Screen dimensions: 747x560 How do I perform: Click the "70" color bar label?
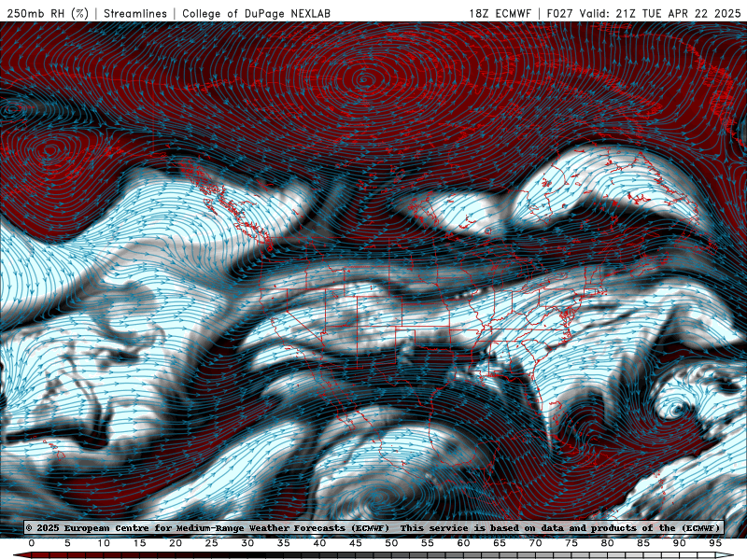(x=535, y=543)
